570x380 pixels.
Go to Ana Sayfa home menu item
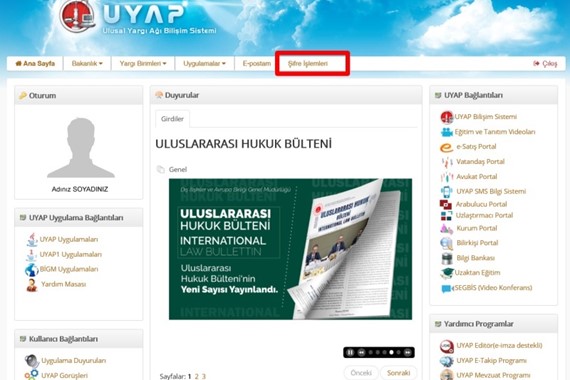coord(35,64)
